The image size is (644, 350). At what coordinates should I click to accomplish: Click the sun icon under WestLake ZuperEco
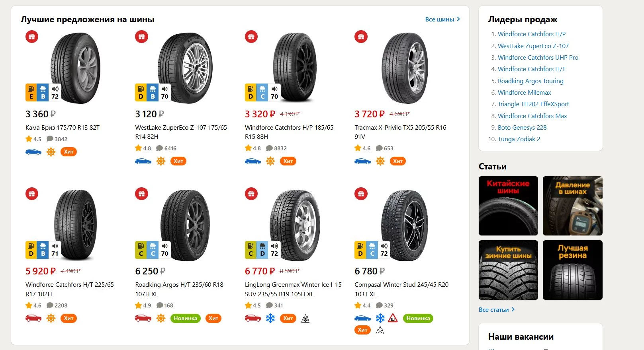point(161,161)
